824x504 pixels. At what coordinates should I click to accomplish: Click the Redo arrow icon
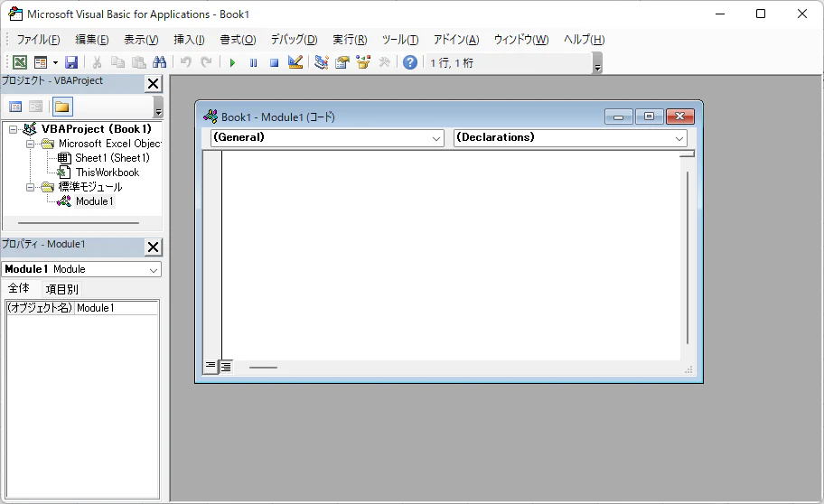206,62
